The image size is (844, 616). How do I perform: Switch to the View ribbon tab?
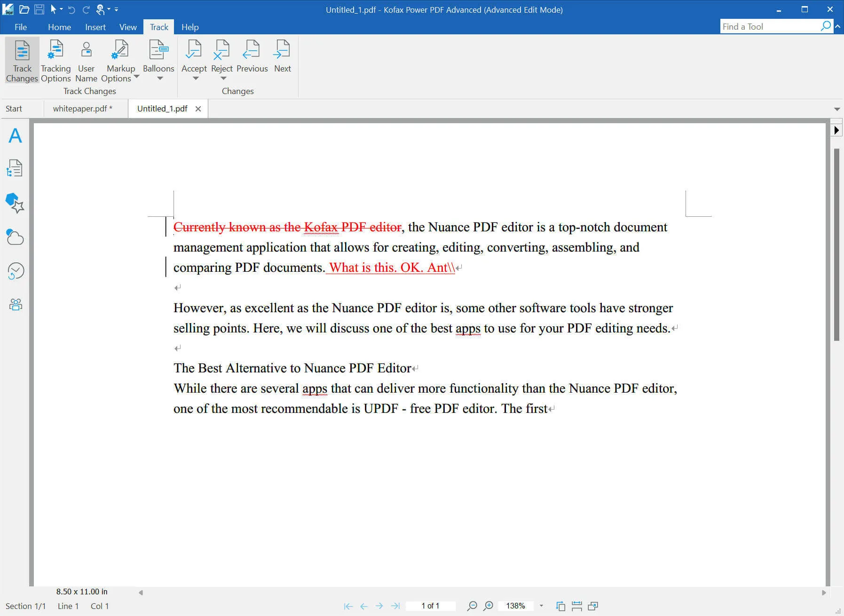[x=128, y=27]
